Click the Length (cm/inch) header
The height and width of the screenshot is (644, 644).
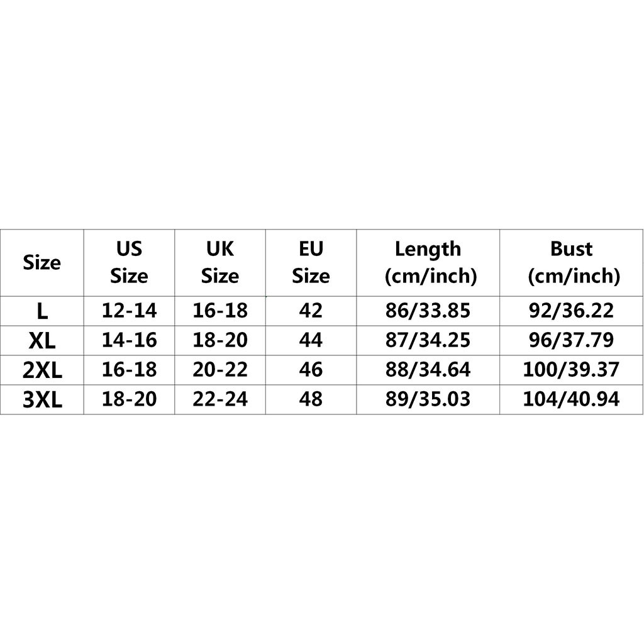(x=428, y=262)
